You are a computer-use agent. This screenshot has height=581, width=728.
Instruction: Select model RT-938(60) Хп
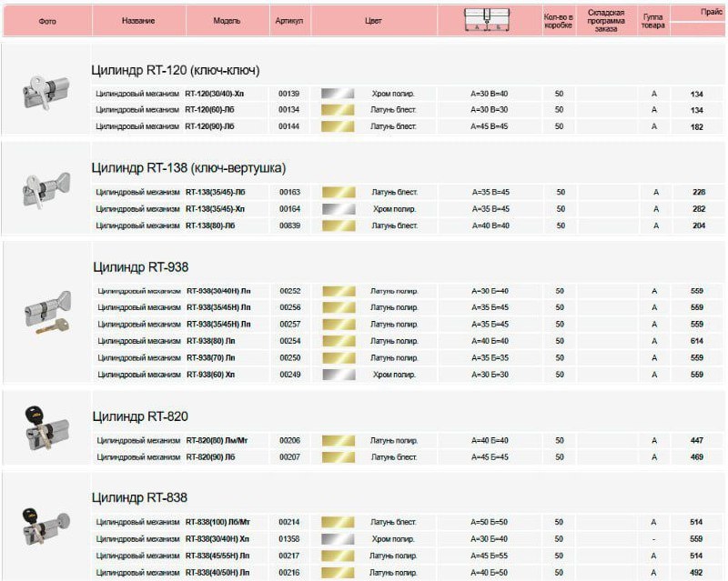[211, 375]
